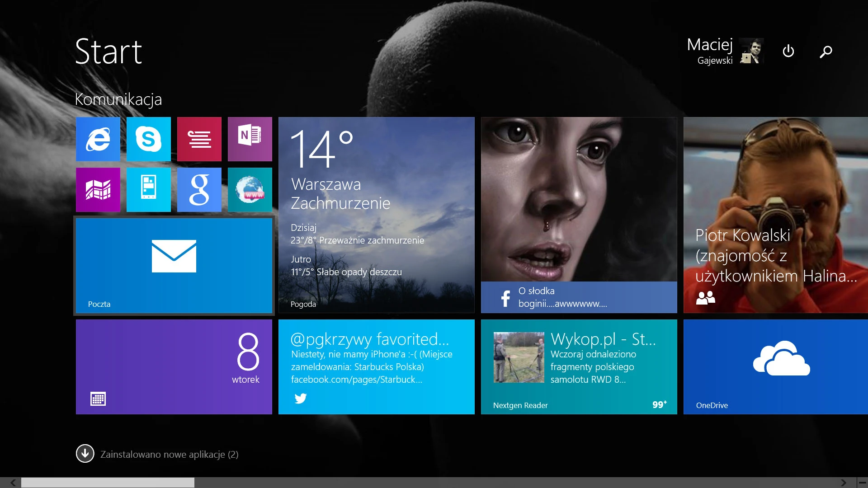Open the purple Maps tile
Viewport: 868px width, 488px height.
tap(98, 190)
